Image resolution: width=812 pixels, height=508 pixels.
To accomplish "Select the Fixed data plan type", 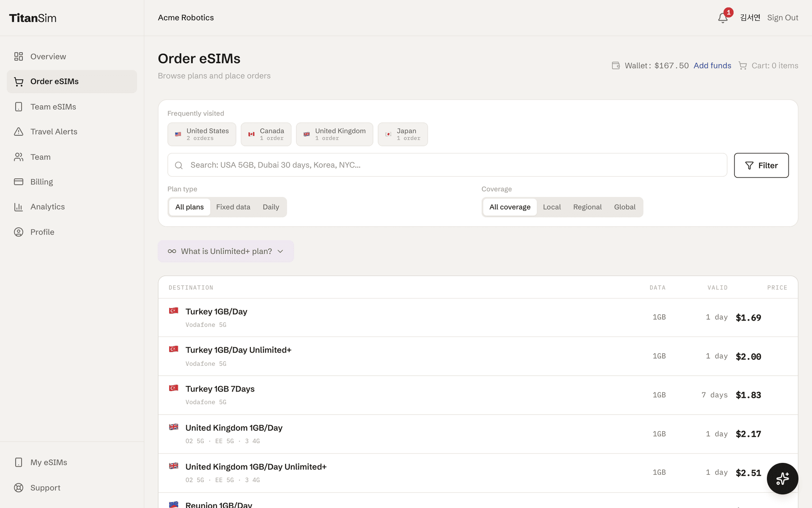I will pyautogui.click(x=233, y=207).
